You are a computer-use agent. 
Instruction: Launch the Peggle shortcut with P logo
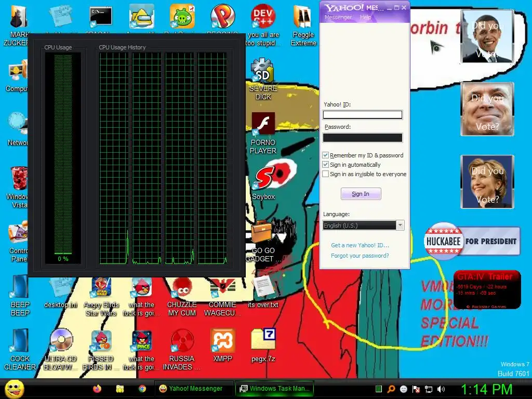tap(222, 16)
